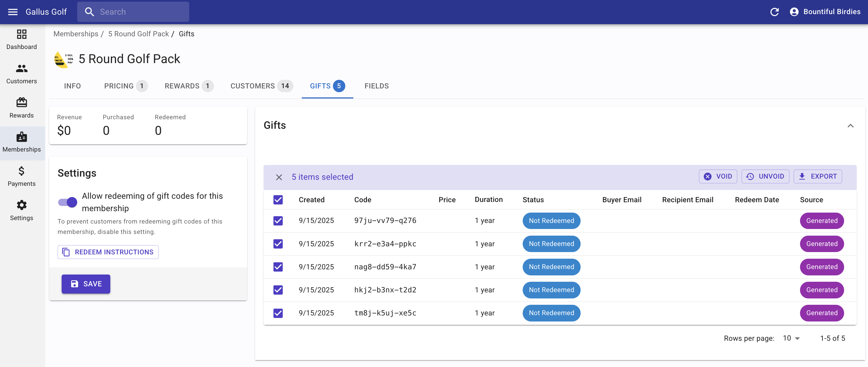Image resolution: width=868 pixels, height=367 pixels.
Task: Toggle allow redeeming gift codes switch
Action: click(x=68, y=202)
